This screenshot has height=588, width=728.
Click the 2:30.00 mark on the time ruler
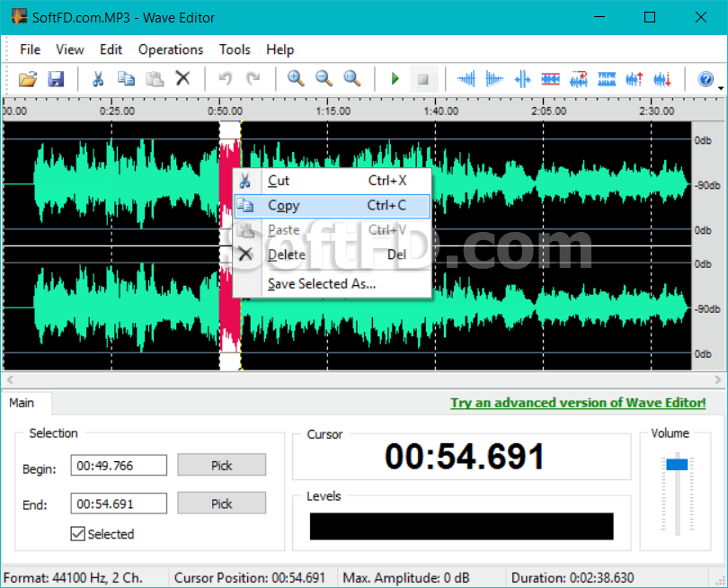656,111
